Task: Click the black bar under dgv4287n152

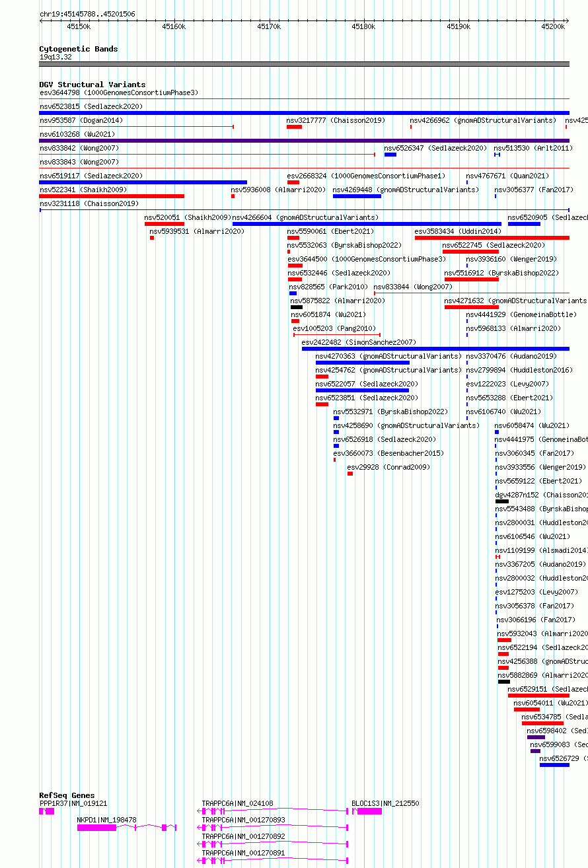Action: (x=502, y=501)
